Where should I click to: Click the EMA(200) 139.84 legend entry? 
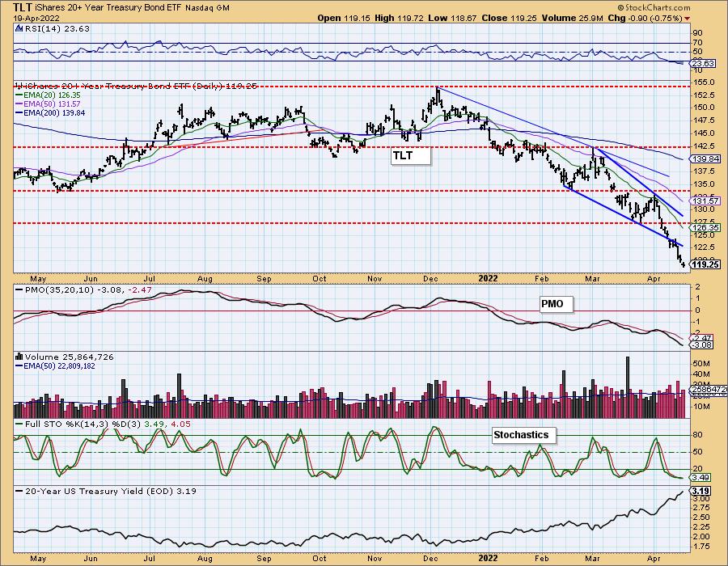click(x=54, y=112)
